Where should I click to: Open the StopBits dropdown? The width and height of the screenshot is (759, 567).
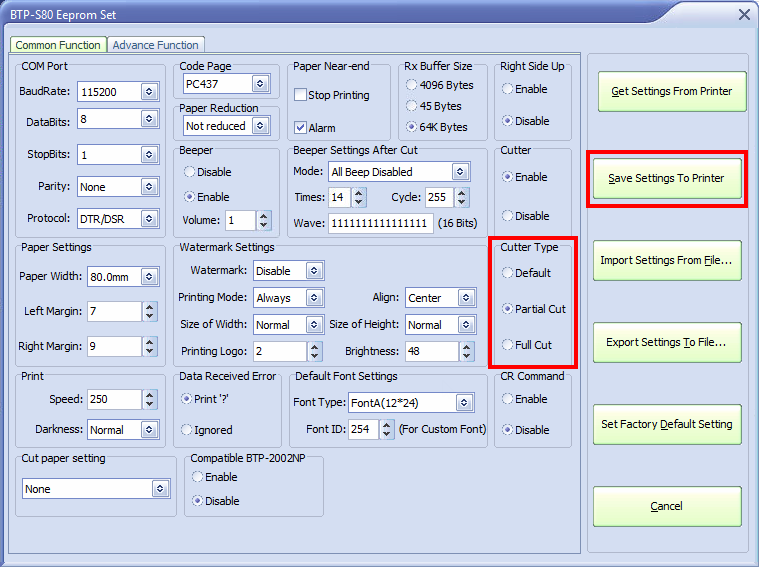[x=149, y=154]
